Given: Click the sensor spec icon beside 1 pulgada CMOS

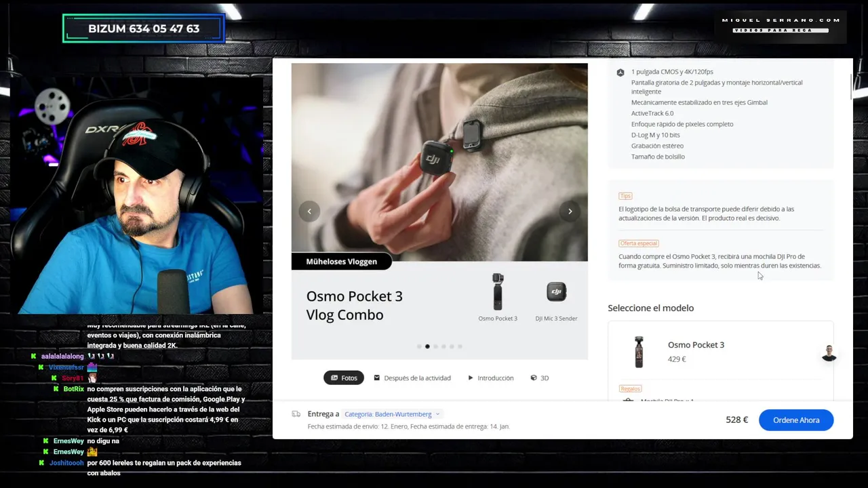Looking at the screenshot, I should coord(620,72).
